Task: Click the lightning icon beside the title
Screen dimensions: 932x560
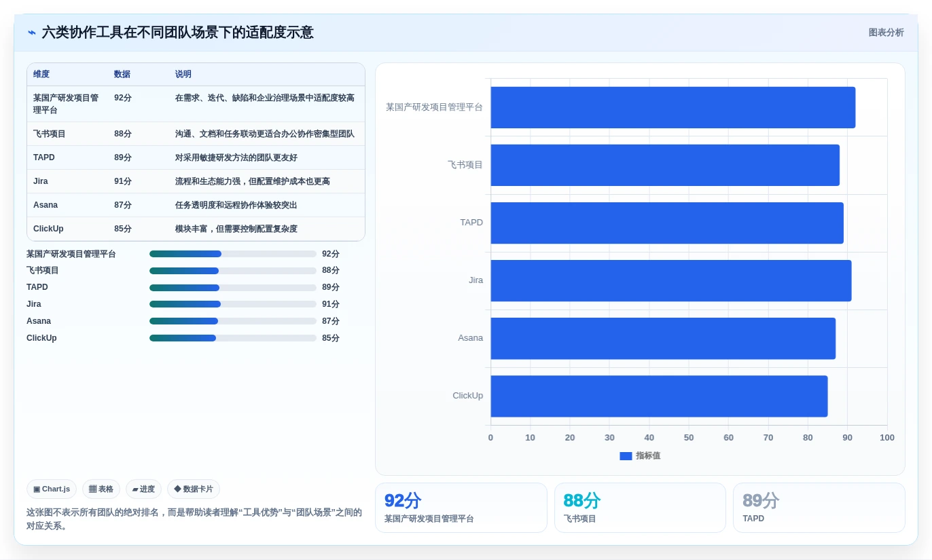Action: coord(32,33)
